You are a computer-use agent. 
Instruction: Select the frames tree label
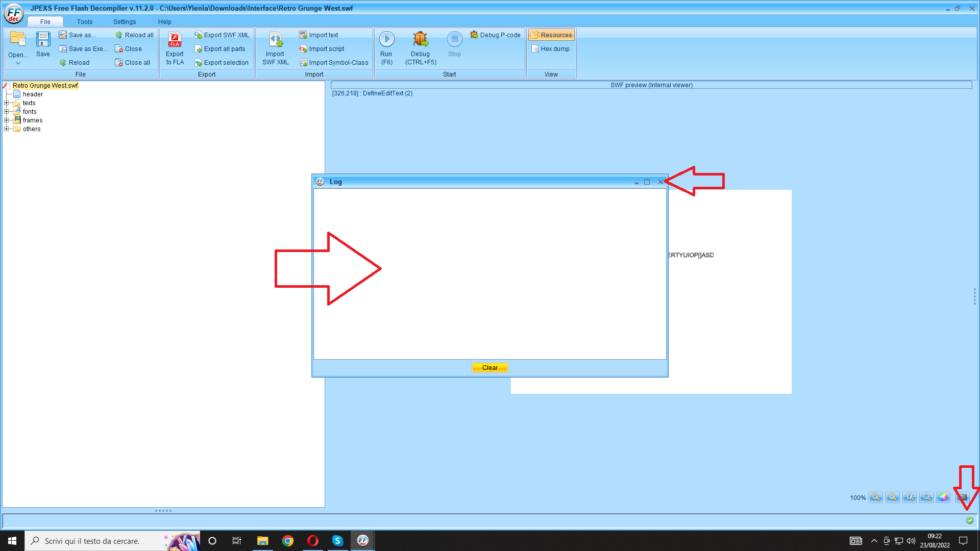click(x=33, y=120)
